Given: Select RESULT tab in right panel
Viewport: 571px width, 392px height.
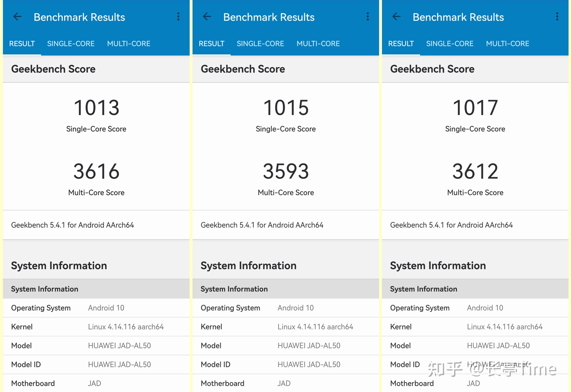Looking at the screenshot, I should coord(401,44).
